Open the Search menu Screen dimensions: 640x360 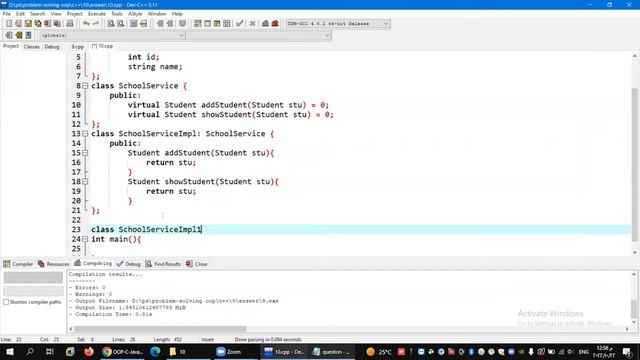click(37, 14)
